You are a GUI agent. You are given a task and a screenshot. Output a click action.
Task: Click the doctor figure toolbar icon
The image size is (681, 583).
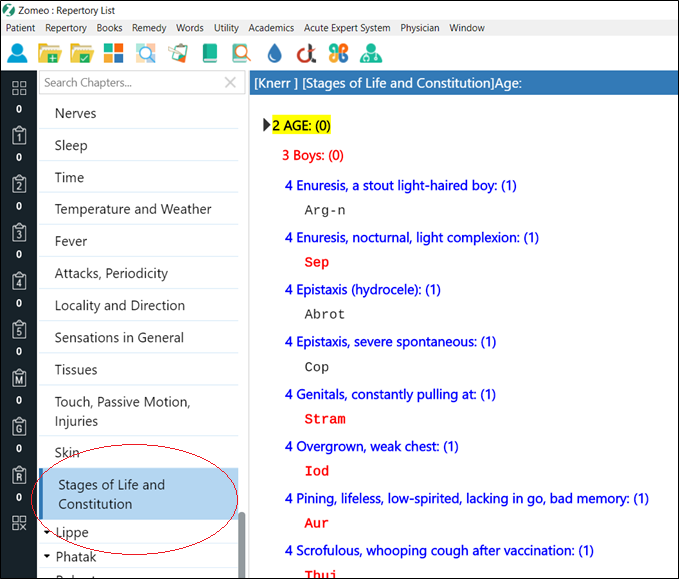(x=370, y=53)
